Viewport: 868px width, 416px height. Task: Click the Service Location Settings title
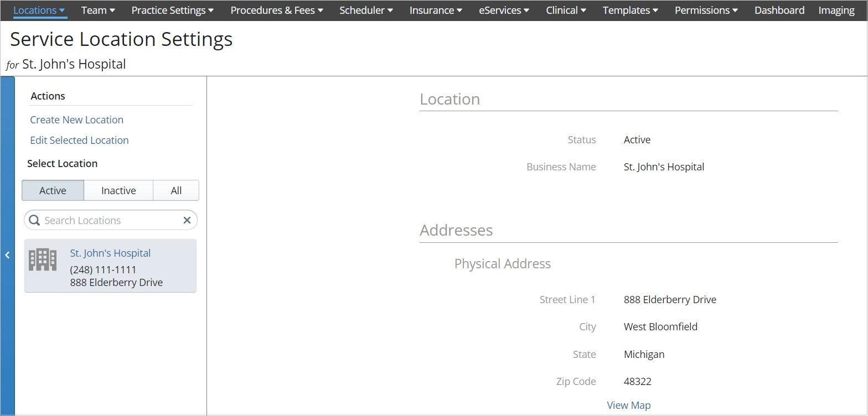121,39
